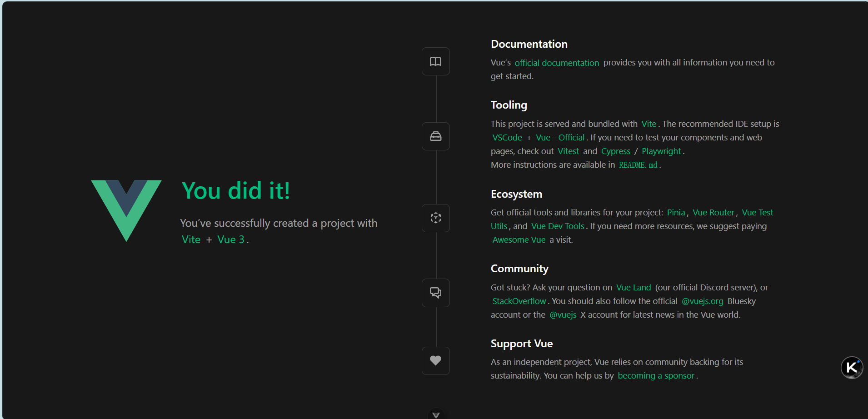Open the K widget in the corner
The height and width of the screenshot is (419, 868).
pos(852,368)
